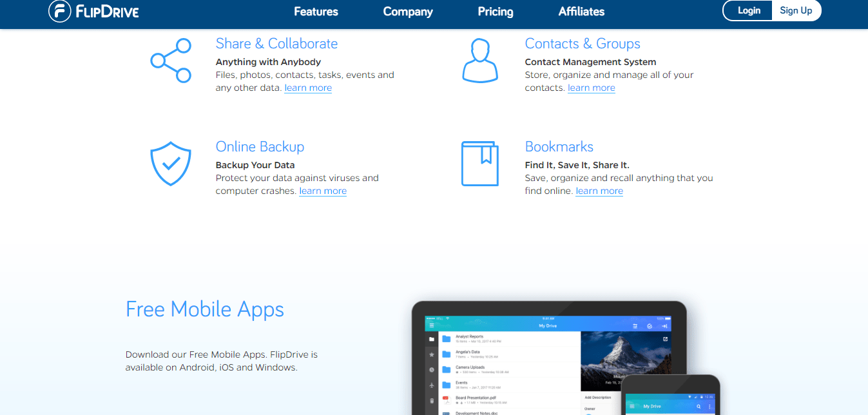The width and height of the screenshot is (868, 415).
Task: Open the Online Backup heading link
Action: [260, 147]
